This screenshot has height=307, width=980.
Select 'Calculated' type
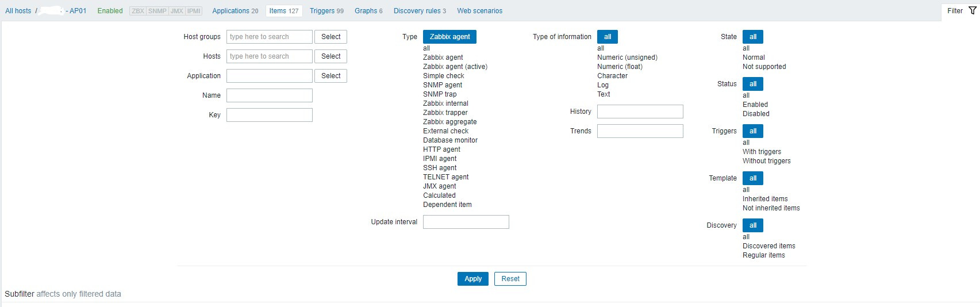point(439,195)
